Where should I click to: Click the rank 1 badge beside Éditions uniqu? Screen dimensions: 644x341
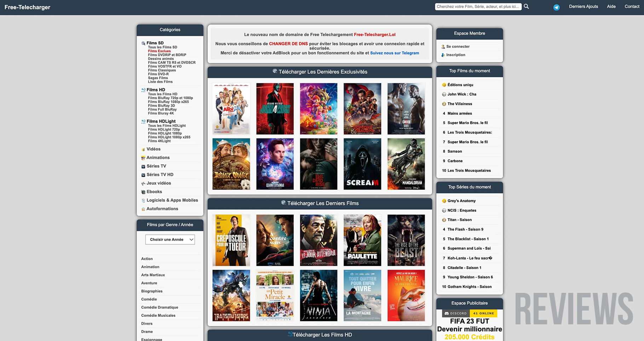444,85
